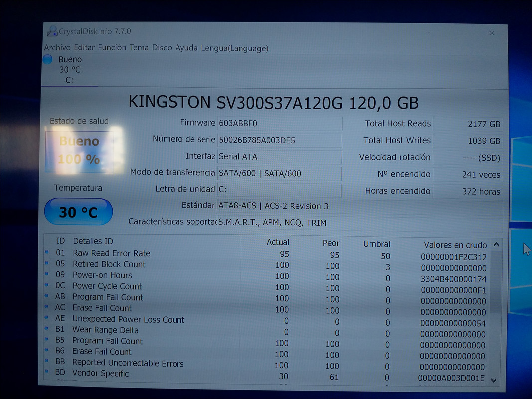Select the Raw Read Error Rate row
The image size is (532, 399).
pos(266,254)
